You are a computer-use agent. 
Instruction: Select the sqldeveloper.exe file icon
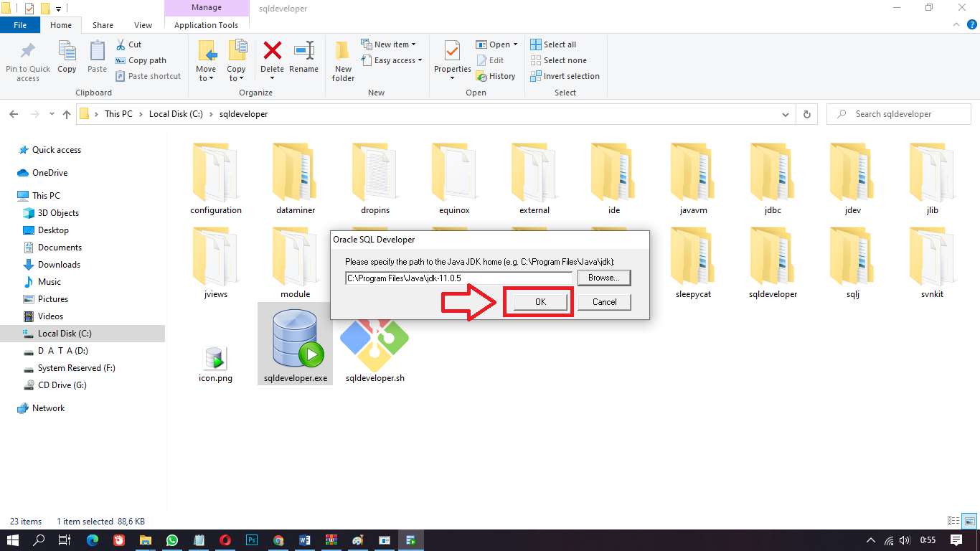coord(295,339)
